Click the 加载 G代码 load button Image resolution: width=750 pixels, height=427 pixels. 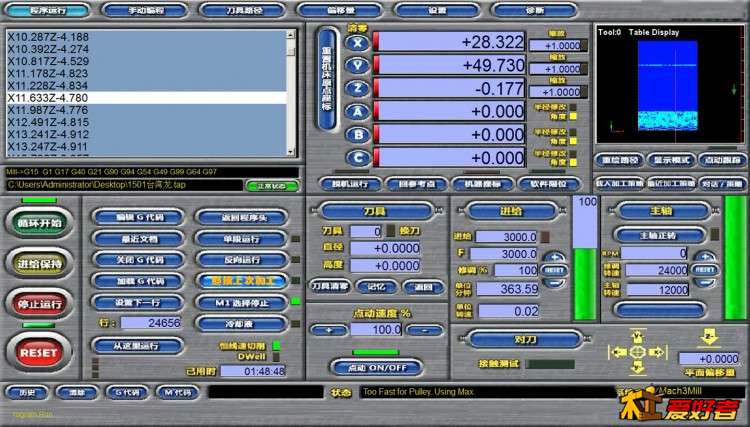[x=138, y=281]
